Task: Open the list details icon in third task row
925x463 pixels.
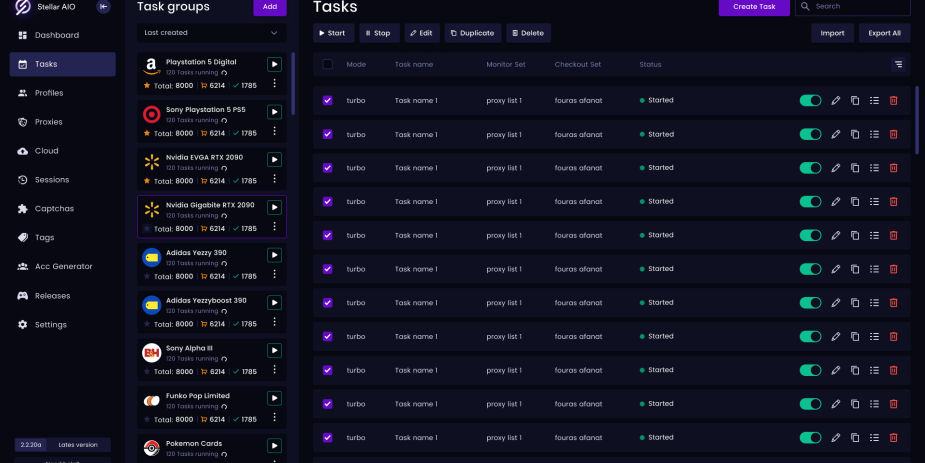Action: [874, 168]
